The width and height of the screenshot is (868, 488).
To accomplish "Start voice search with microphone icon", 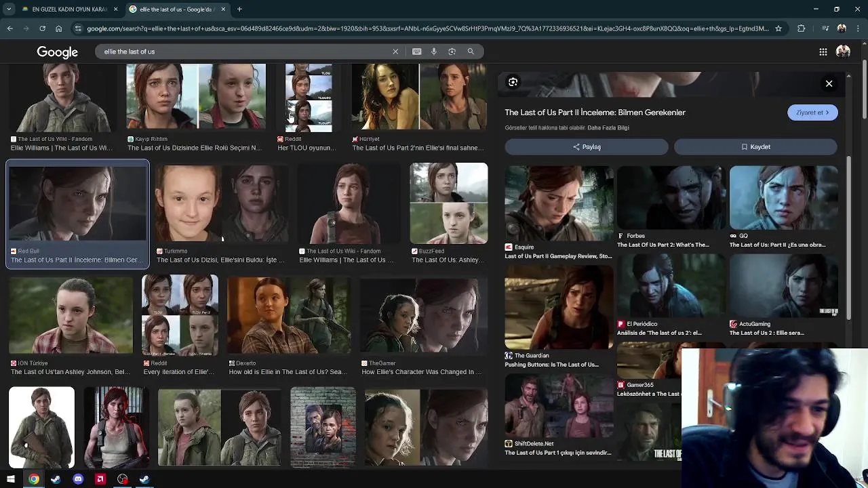I will [434, 52].
